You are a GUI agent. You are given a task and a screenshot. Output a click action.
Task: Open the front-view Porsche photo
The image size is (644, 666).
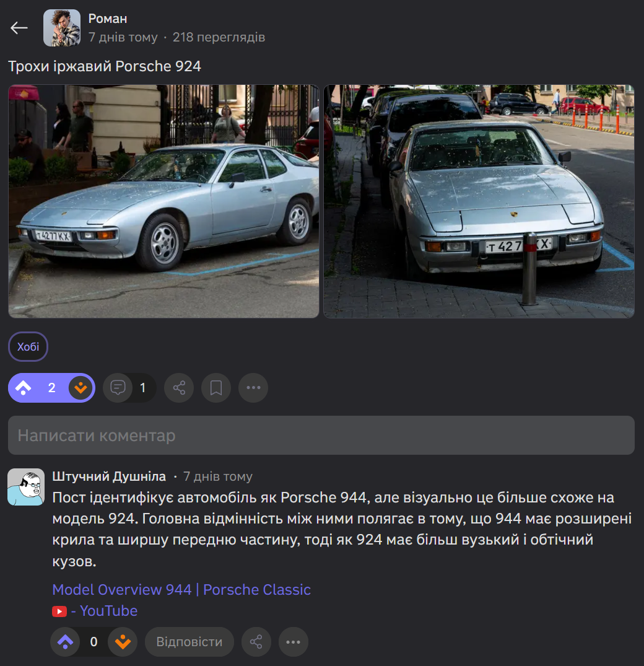pos(479,201)
